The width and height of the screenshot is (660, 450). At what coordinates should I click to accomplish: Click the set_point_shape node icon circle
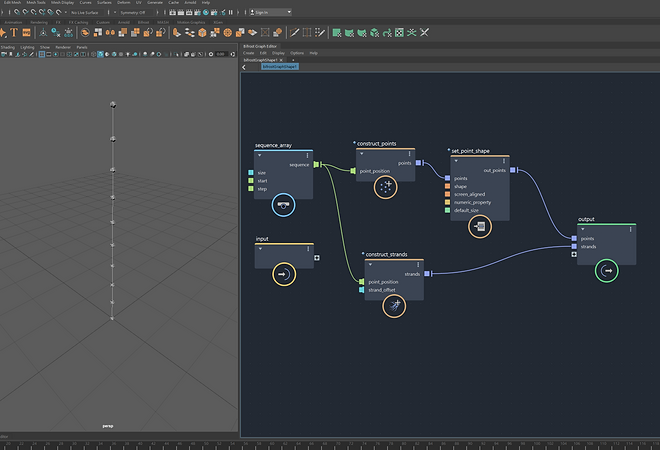tap(480, 226)
